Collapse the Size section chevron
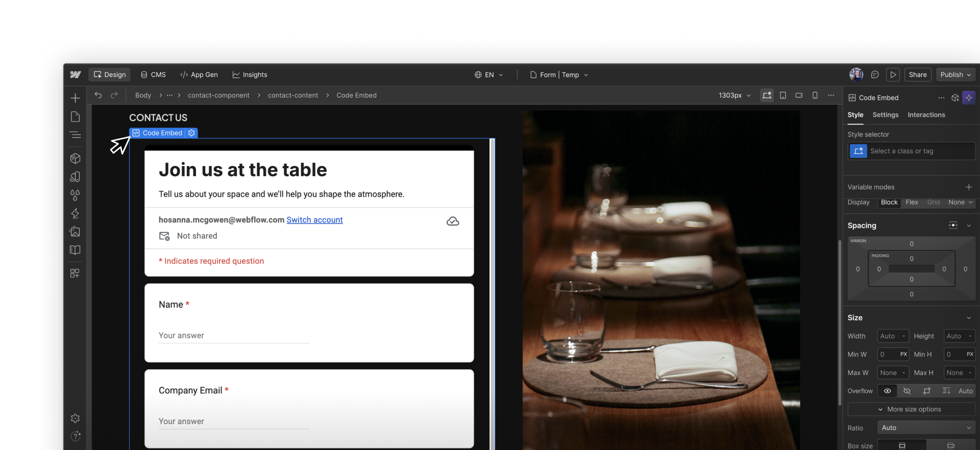Image resolution: width=980 pixels, height=450 pixels. [969, 318]
